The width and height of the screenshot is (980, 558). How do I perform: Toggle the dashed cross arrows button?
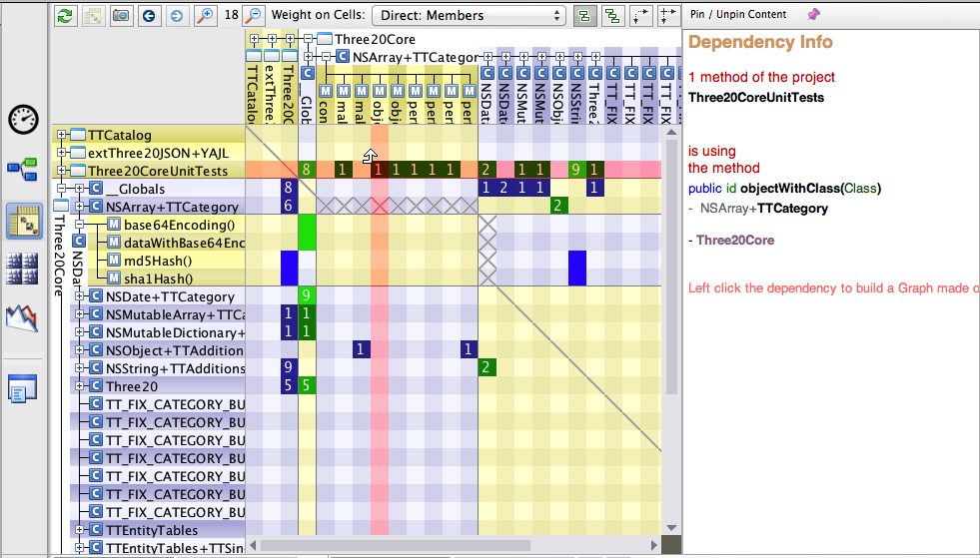click(668, 16)
